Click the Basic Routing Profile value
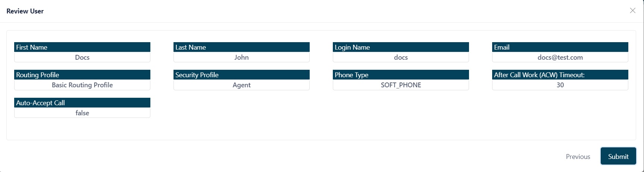Viewport: 644px width, 172px height. [82, 85]
